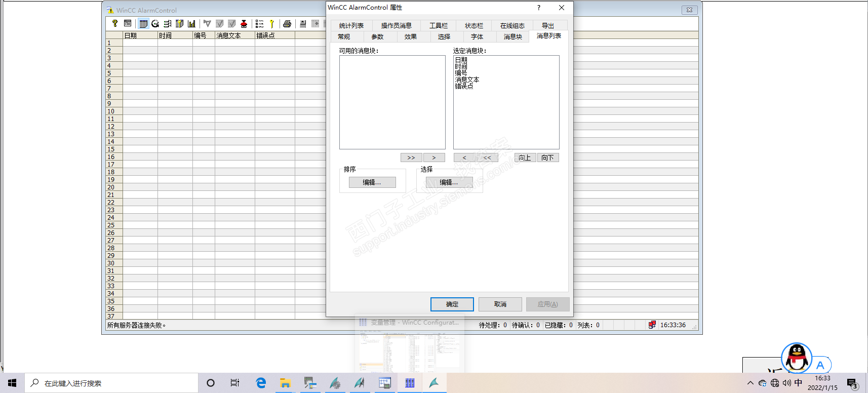The image size is (868, 393).
Task: Click the single > add button
Action: tap(434, 158)
